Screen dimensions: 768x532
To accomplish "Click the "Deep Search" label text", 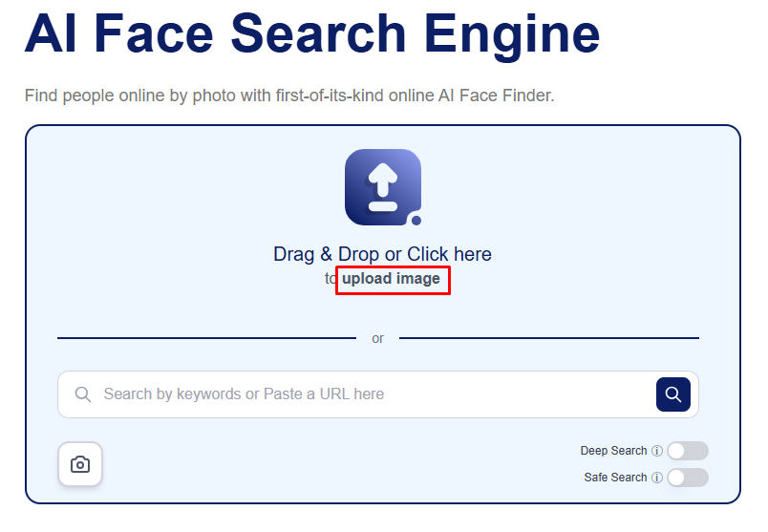I will click(613, 451).
